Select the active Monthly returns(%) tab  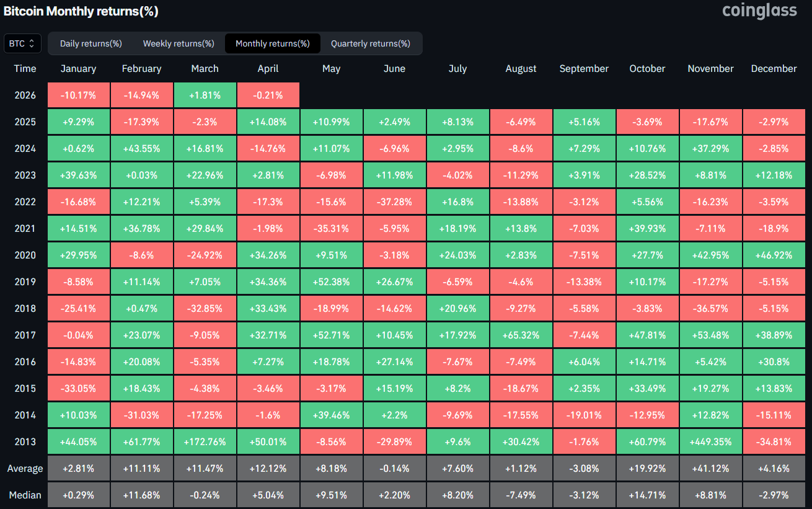click(273, 43)
